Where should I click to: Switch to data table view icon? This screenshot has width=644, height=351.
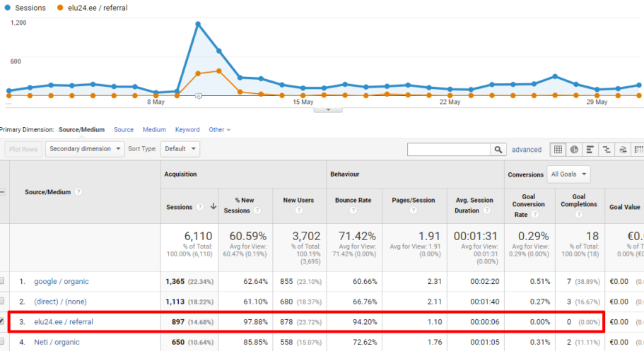pos(558,150)
